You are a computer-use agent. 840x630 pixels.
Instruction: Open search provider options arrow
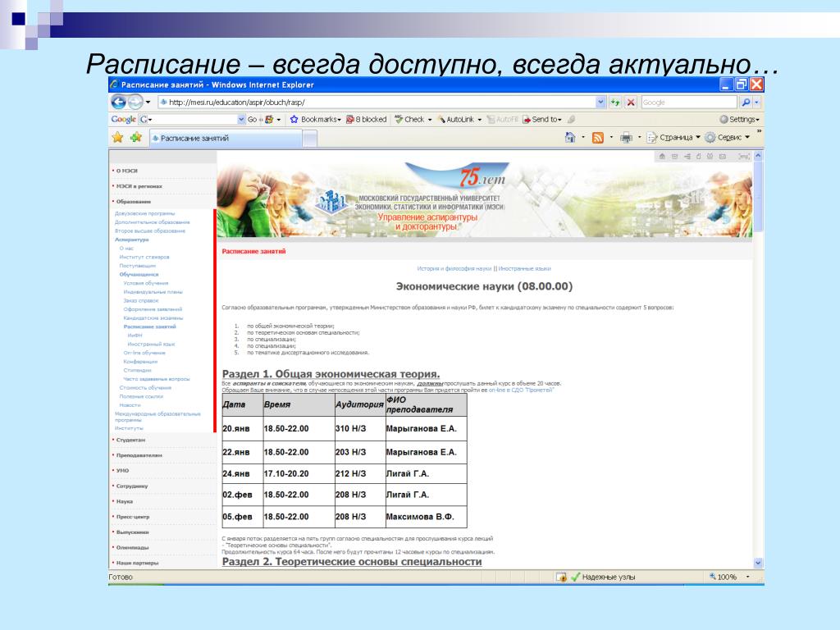(x=757, y=102)
